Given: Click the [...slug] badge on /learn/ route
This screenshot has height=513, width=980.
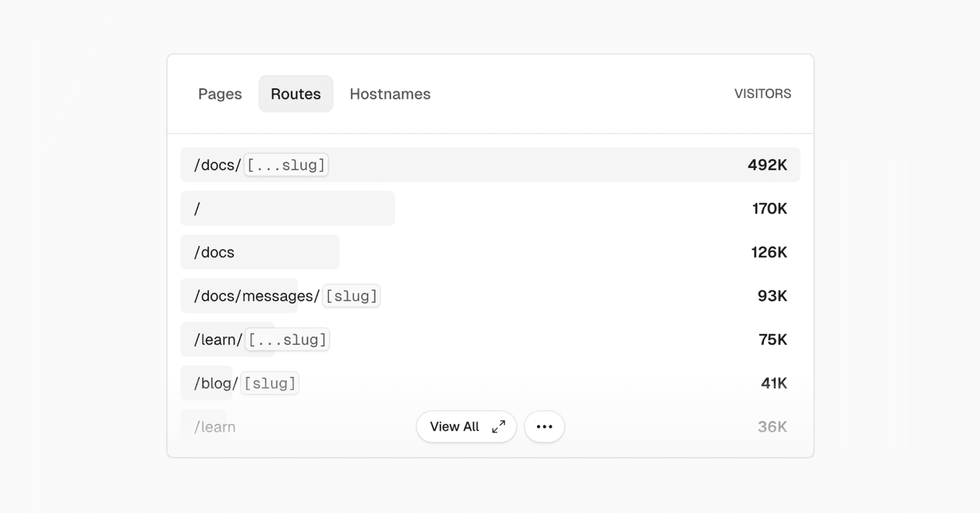Looking at the screenshot, I should pyautogui.click(x=287, y=340).
